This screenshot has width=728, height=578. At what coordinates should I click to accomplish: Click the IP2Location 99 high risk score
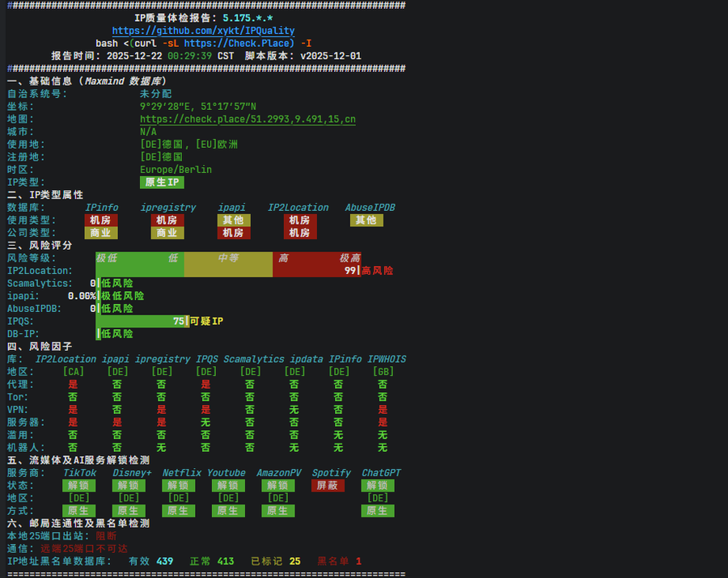coord(350,271)
